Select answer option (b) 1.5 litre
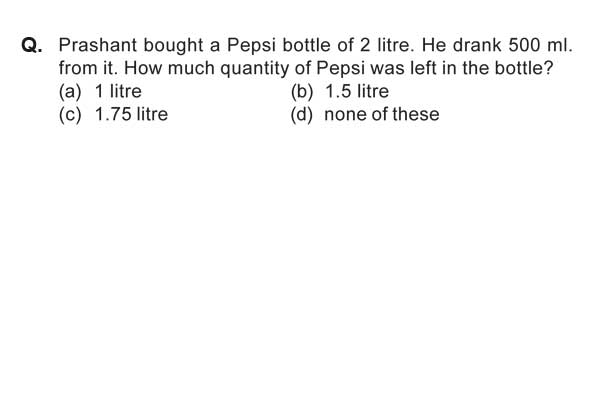The width and height of the screenshot is (600, 400). (340, 92)
